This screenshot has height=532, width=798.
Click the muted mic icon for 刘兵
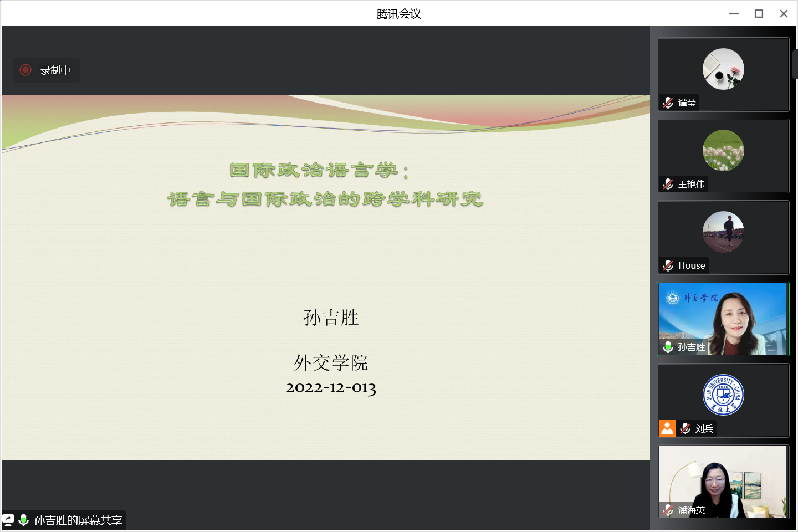[x=686, y=428]
